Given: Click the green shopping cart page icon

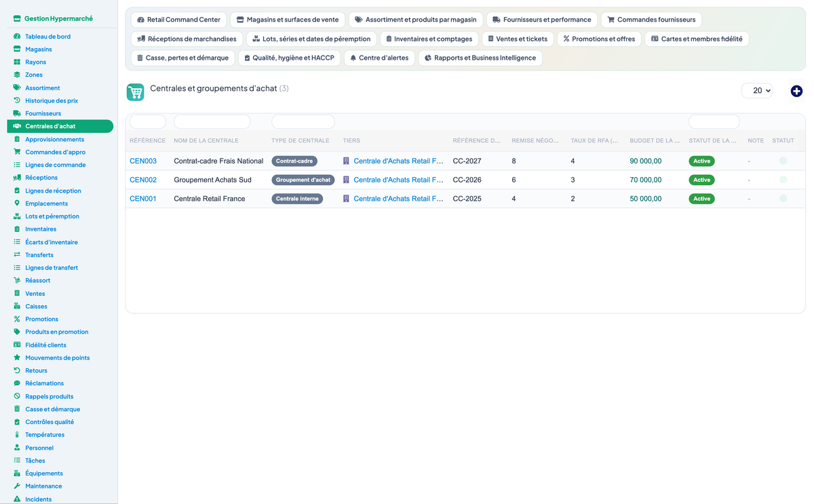Looking at the screenshot, I should (x=136, y=92).
